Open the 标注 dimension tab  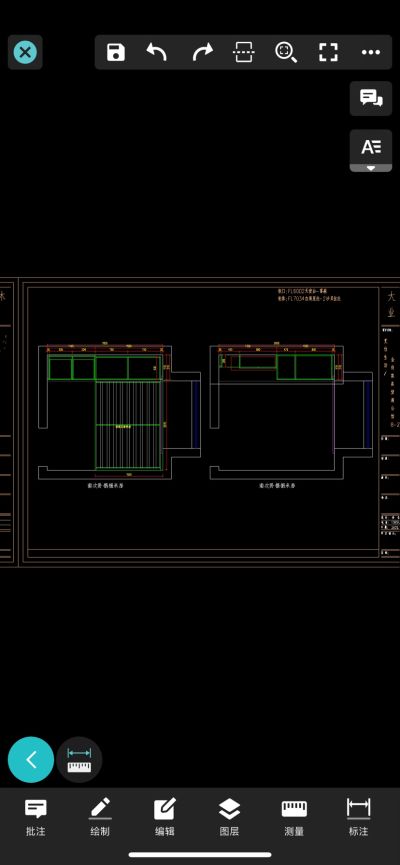(x=359, y=818)
